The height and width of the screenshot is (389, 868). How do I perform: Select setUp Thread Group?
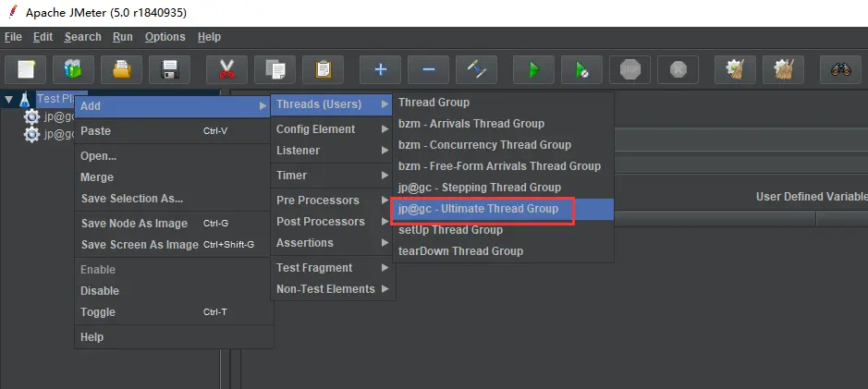tap(503, 230)
